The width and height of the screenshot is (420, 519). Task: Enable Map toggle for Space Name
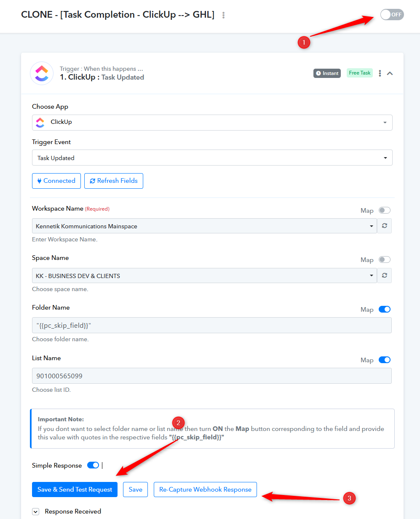384,259
